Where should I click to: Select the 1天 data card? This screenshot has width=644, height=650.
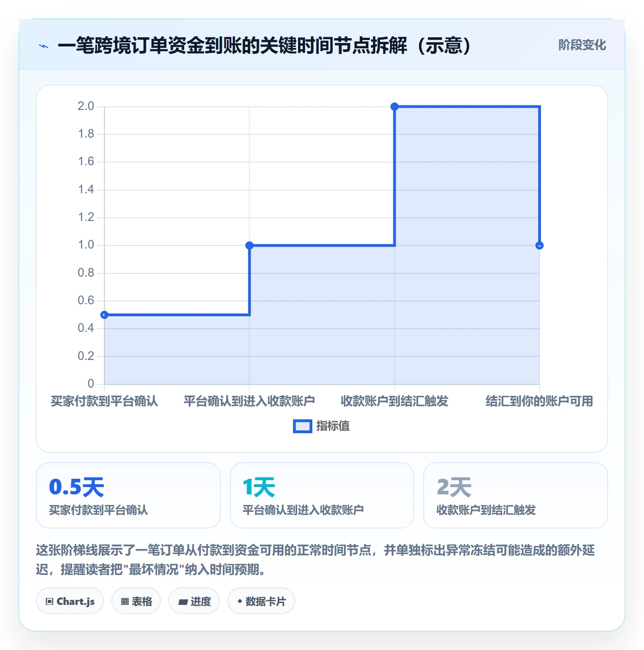point(322,495)
